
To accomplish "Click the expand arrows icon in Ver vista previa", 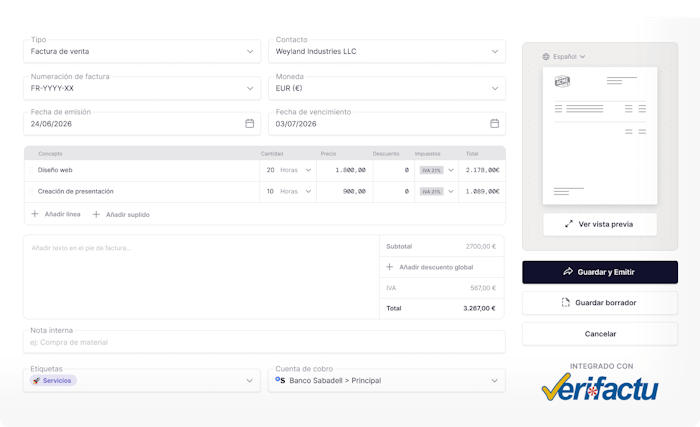I will pos(569,224).
